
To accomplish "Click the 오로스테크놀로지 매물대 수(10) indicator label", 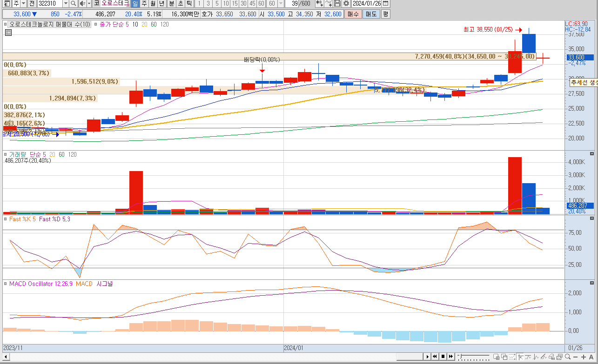I will coord(50,24).
